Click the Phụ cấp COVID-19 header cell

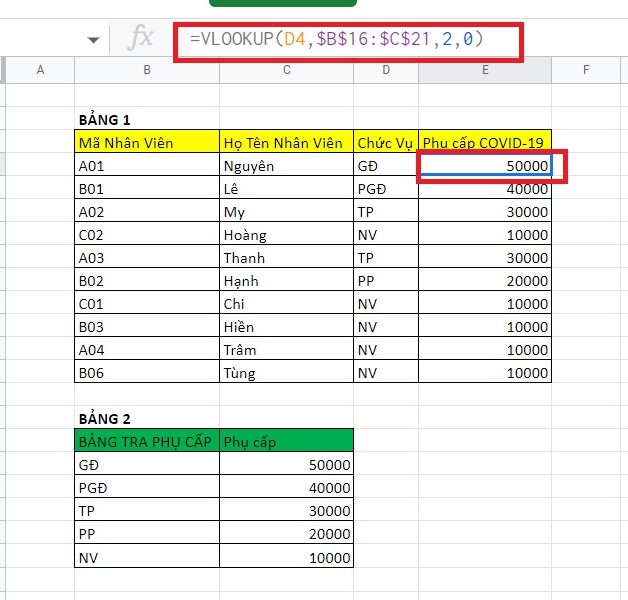click(485, 141)
